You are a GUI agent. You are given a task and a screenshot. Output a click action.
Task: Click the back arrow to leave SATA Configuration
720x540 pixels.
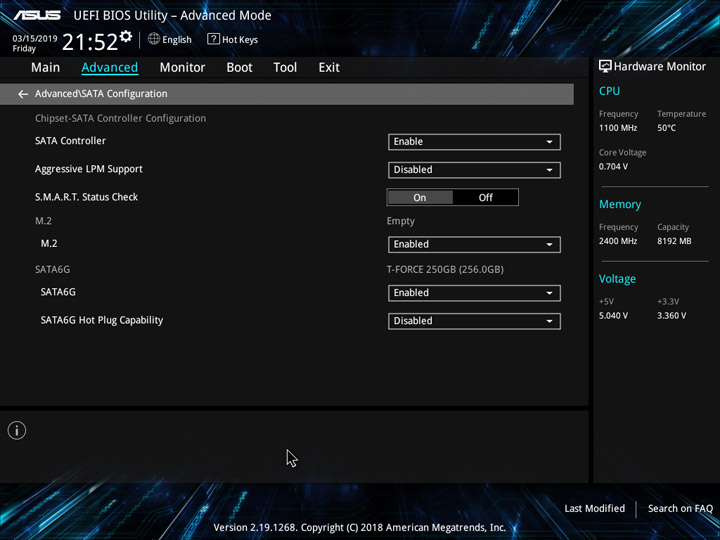click(x=23, y=94)
